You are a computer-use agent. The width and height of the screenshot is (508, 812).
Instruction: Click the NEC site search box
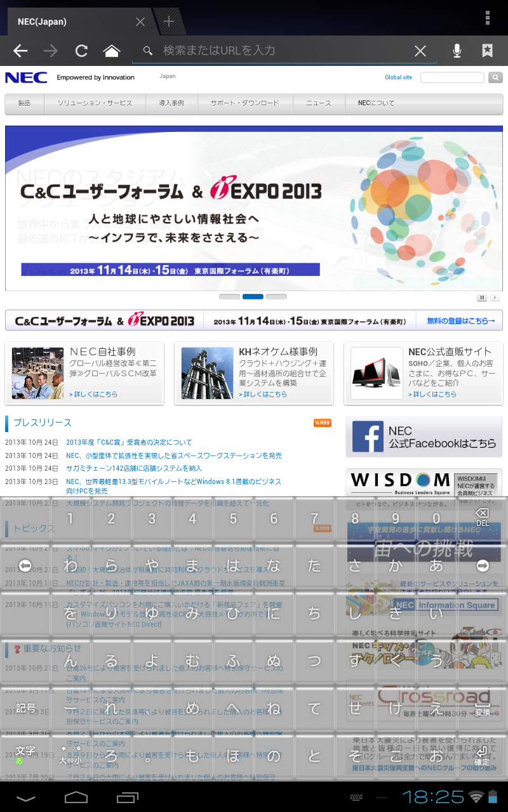coord(452,77)
